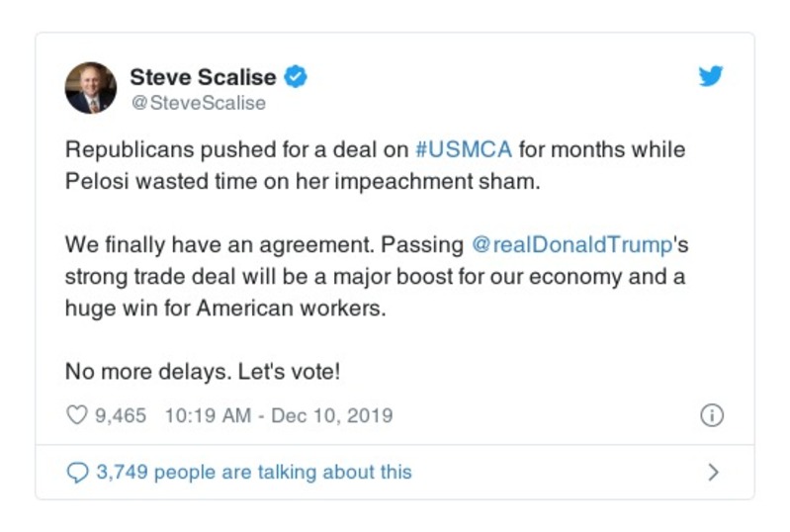The image size is (790, 532).
Task: Open "3,749 people are talking about this"
Action: [x=253, y=473]
